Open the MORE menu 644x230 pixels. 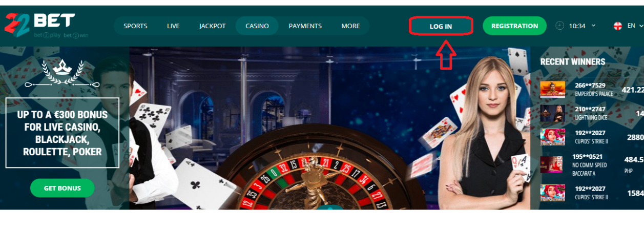(350, 26)
